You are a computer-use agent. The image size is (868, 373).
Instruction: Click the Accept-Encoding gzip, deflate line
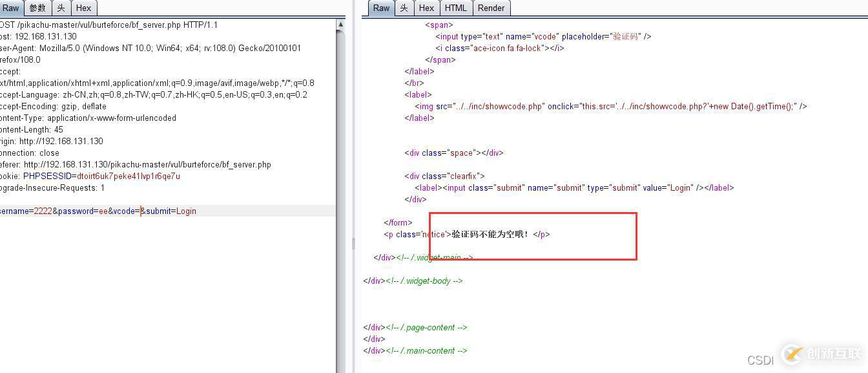pos(53,107)
